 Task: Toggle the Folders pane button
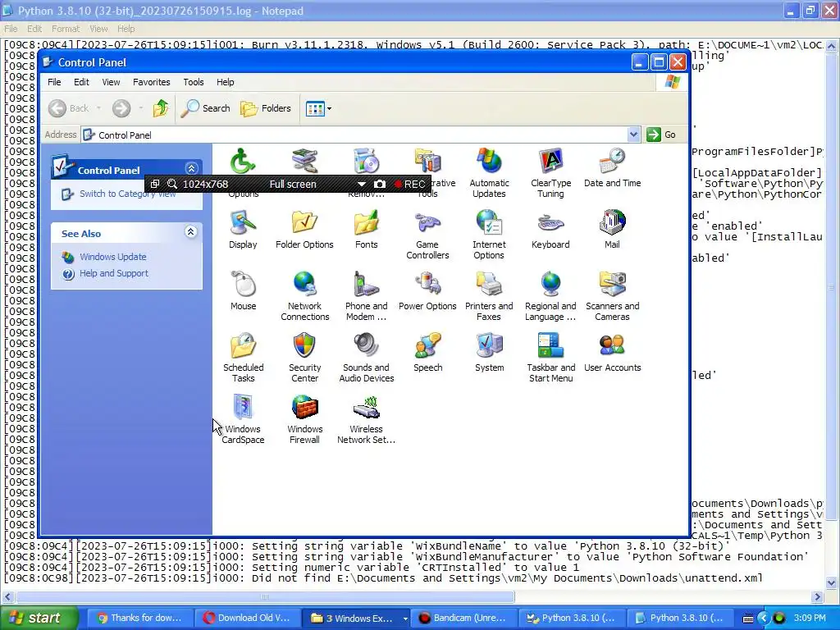coord(266,108)
